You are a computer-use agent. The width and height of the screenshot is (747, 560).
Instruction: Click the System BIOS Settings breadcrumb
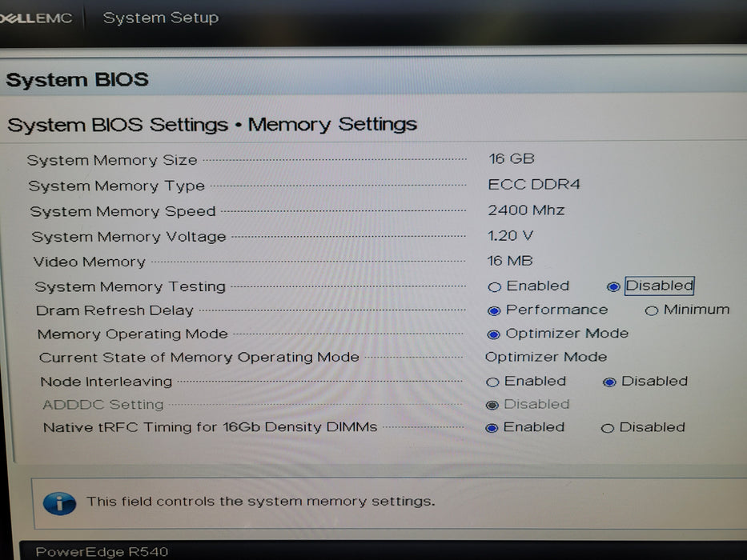coord(118,125)
